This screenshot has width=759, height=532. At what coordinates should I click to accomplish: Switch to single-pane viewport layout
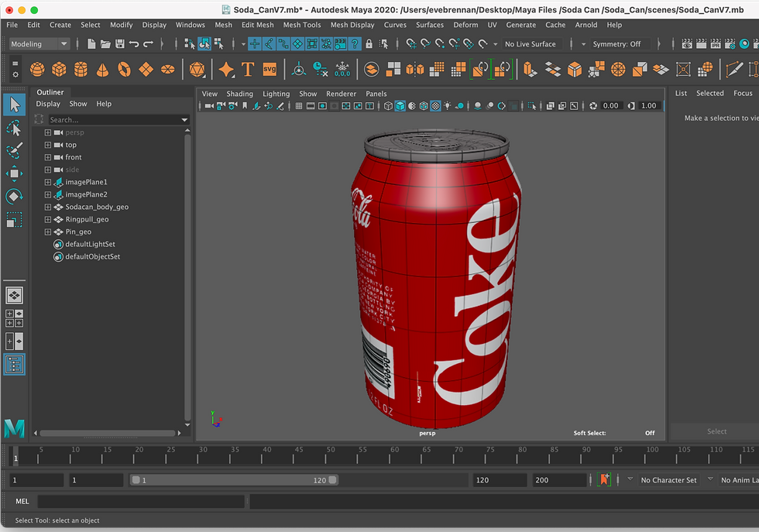[14, 295]
